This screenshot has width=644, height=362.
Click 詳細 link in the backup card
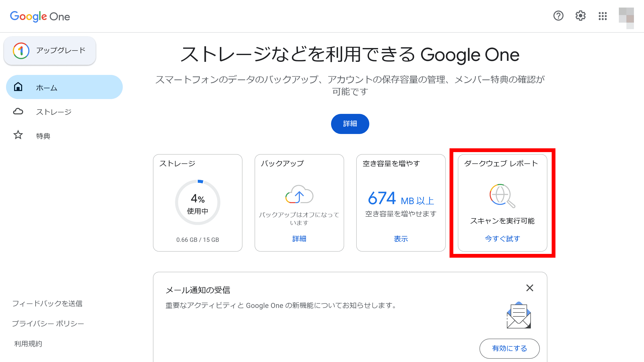299,239
